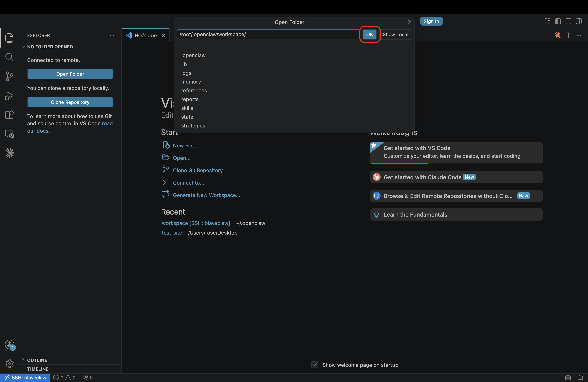Open recent test-site folder
Image resolution: width=588 pixels, height=382 pixels.
[172, 233]
